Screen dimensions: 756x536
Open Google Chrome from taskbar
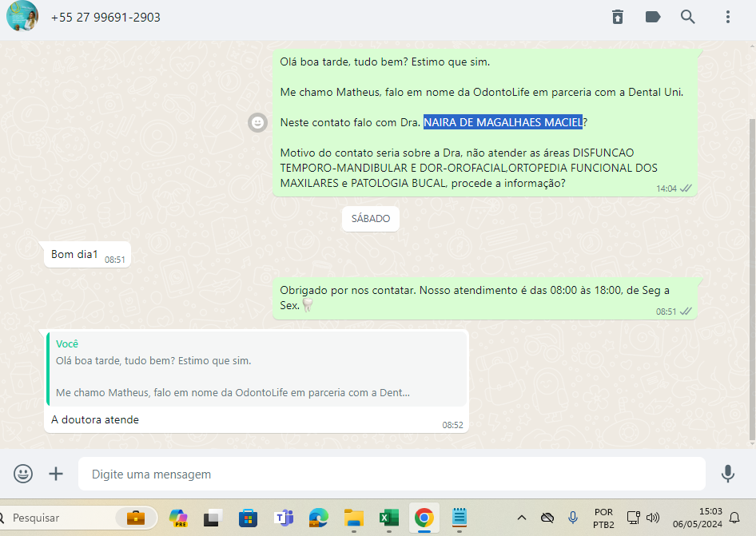424,518
